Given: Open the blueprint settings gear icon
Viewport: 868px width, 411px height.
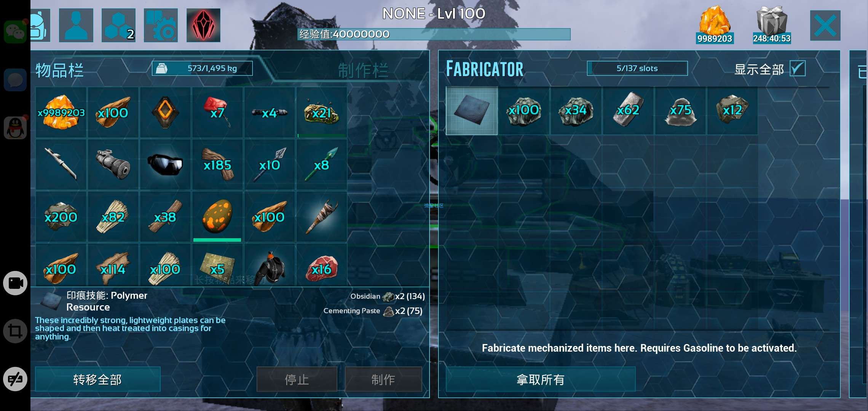Looking at the screenshot, I should [x=161, y=25].
